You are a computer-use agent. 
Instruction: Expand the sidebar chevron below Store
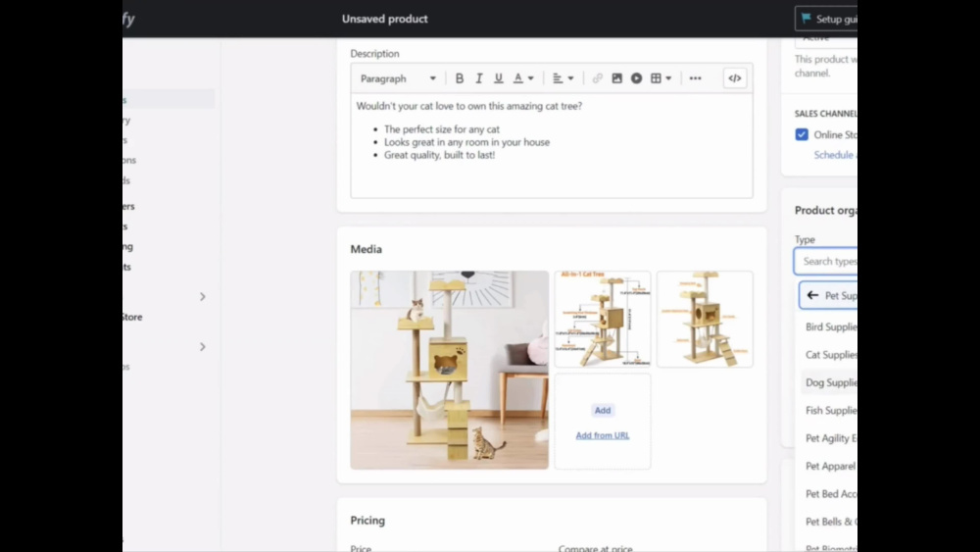203,346
